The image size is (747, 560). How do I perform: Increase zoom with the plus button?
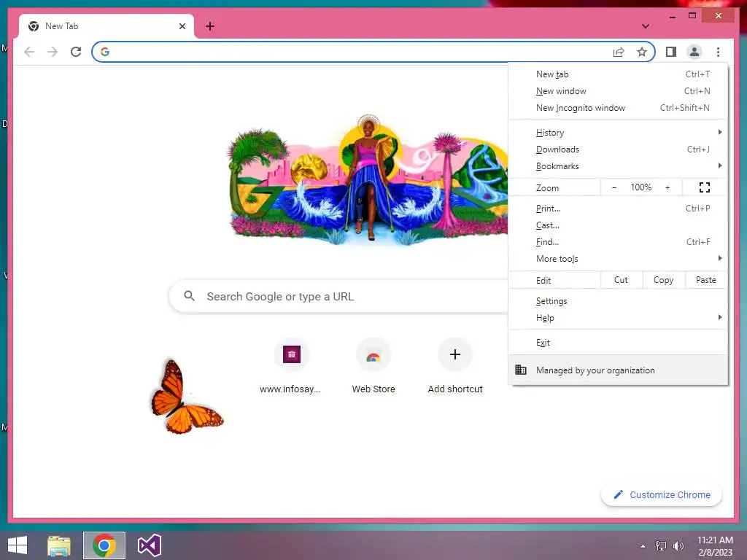(667, 187)
